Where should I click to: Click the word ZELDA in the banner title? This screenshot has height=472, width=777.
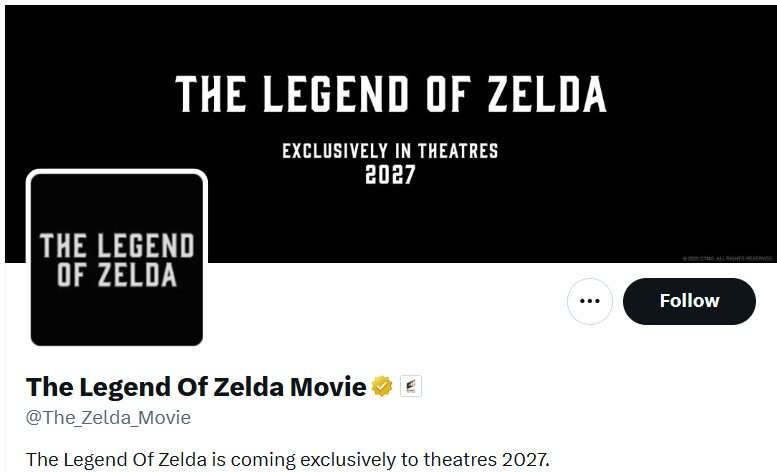[547, 94]
